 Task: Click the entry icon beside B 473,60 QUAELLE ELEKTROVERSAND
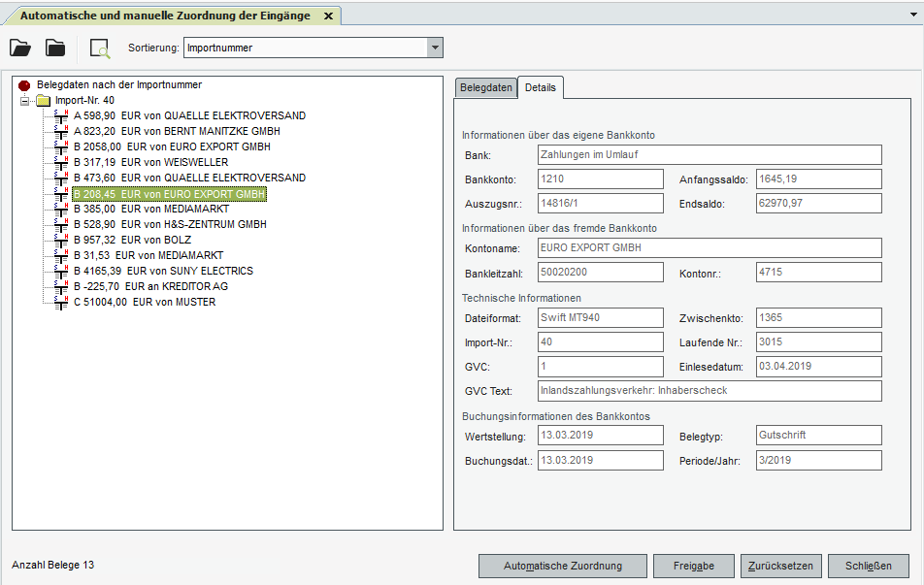point(61,178)
